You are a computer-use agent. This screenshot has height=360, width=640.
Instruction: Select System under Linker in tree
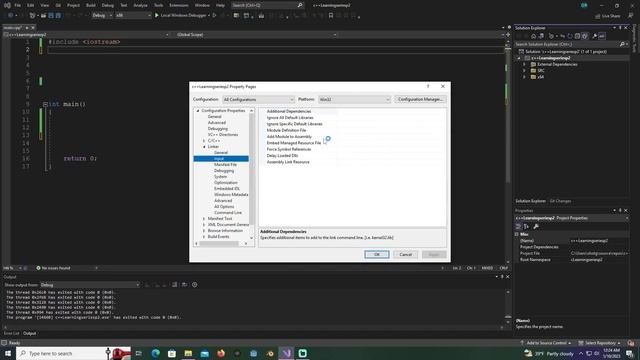click(220, 177)
